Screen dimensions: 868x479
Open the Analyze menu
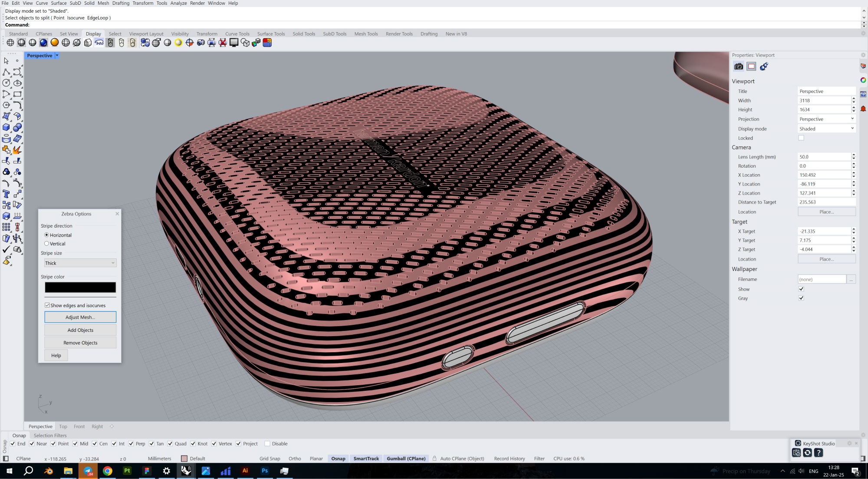[178, 3]
